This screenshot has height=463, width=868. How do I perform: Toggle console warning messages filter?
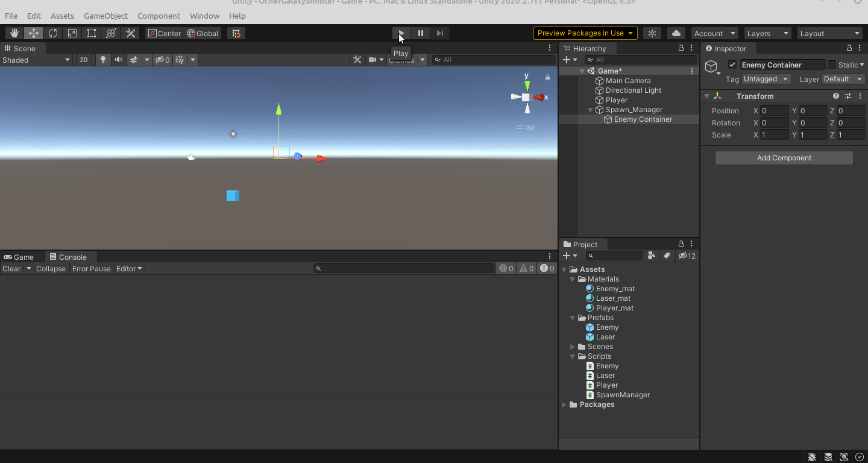[527, 269]
